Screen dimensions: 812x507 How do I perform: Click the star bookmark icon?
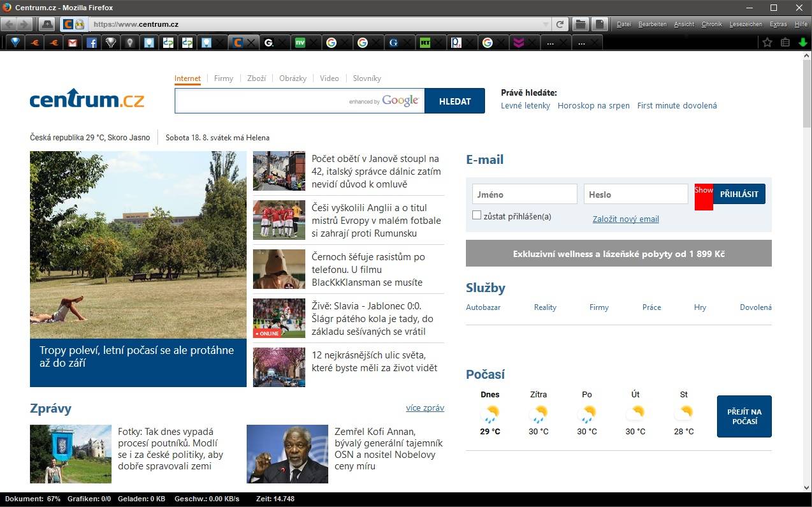pyautogui.click(x=767, y=43)
